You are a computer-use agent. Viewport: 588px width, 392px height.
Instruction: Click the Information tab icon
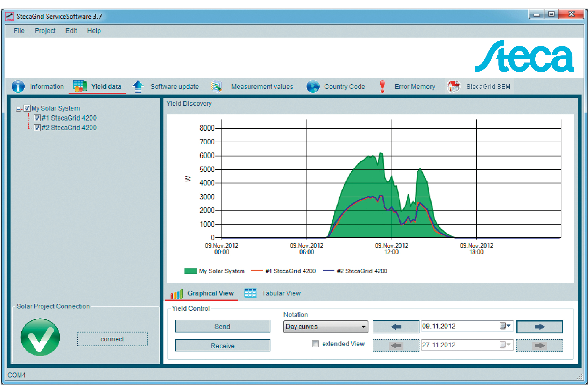pos(18,87)
